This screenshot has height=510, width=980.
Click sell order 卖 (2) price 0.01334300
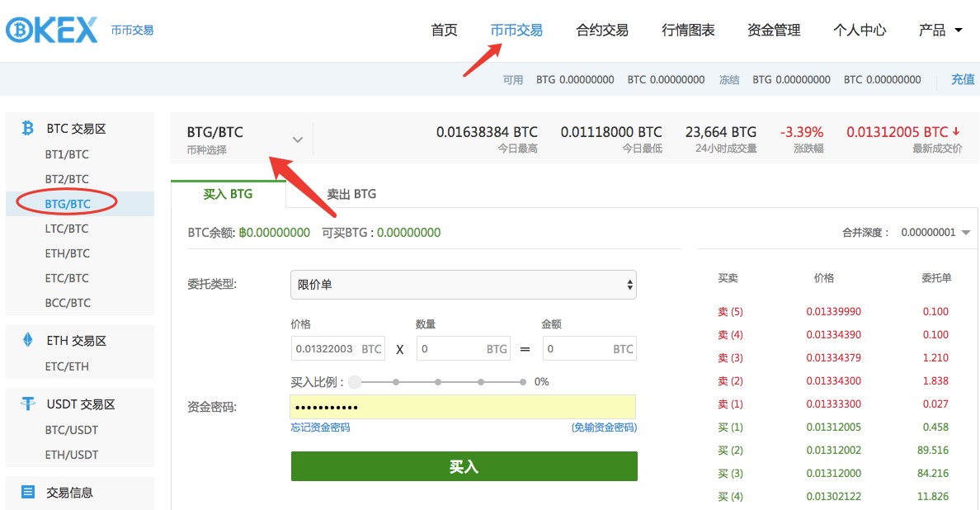(x=834, y=380)
